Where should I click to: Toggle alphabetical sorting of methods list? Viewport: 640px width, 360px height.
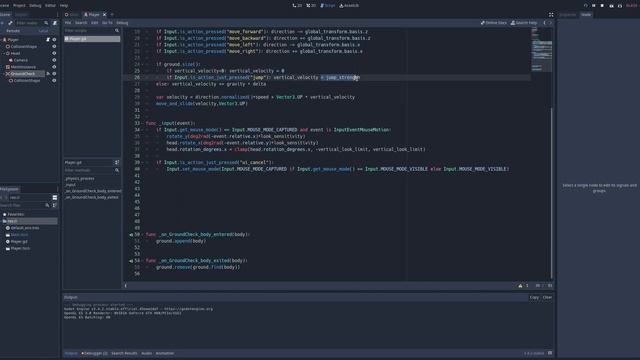tap(117, 162)
